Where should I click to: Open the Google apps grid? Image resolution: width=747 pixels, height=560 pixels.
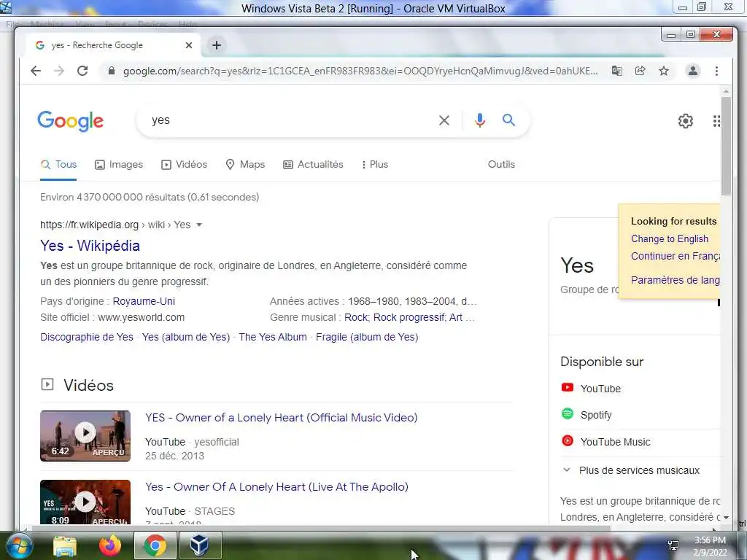pos(716,121)
